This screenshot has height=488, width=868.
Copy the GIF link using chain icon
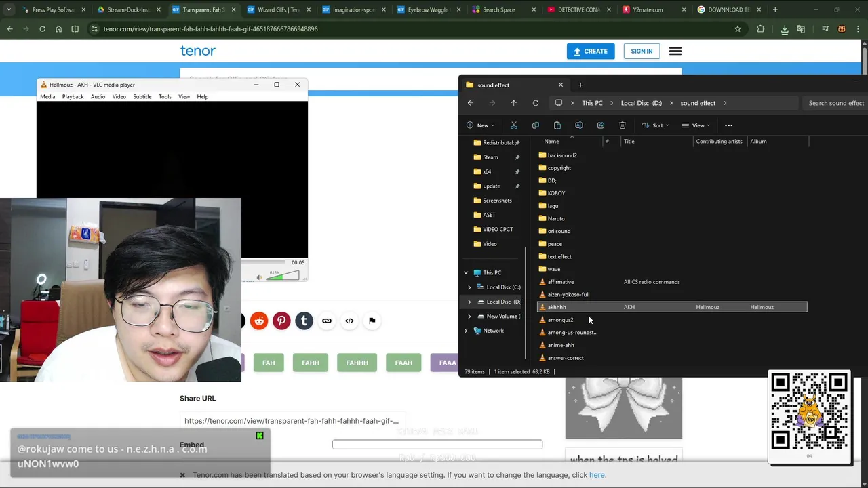(327, 321)
